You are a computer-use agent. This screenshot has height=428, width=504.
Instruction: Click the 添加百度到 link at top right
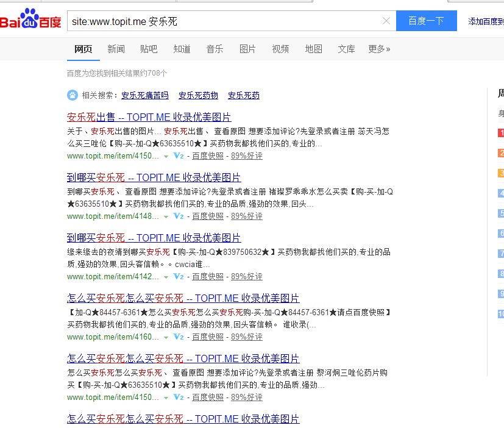(485, 21)
